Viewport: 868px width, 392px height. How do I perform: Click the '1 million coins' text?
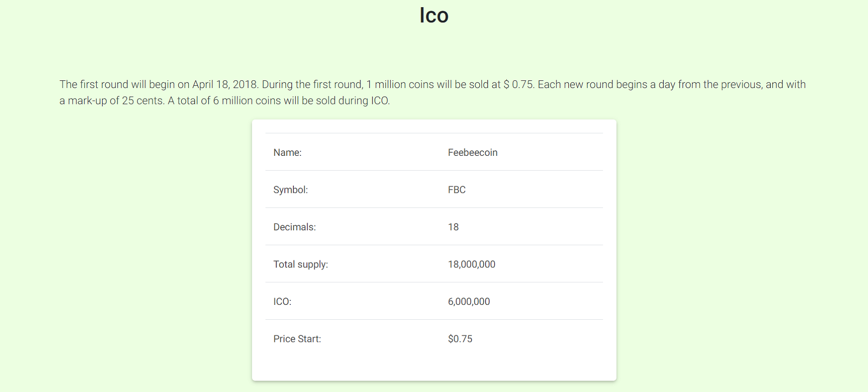click(400, 84)
